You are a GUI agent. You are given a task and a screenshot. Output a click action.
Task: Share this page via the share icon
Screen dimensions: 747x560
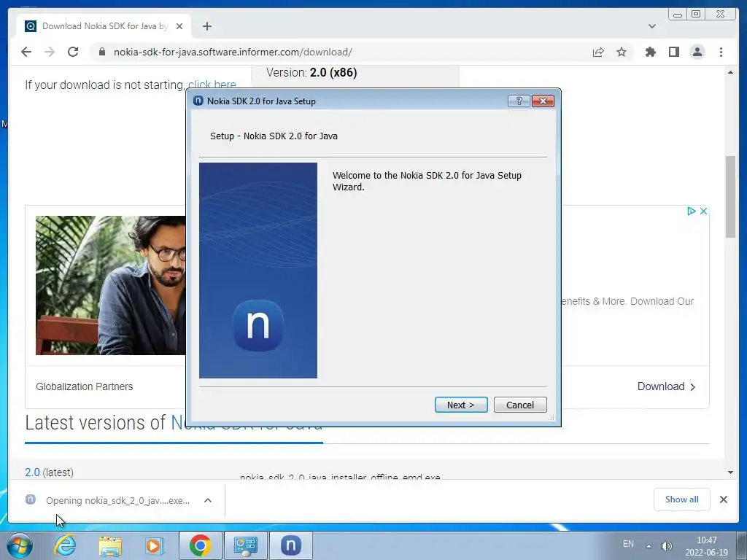[x=598, y=52]
